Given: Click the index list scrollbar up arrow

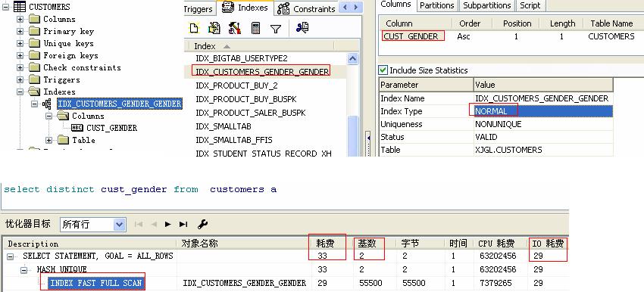Looking at the screenshot, I should tap(353, 59).
